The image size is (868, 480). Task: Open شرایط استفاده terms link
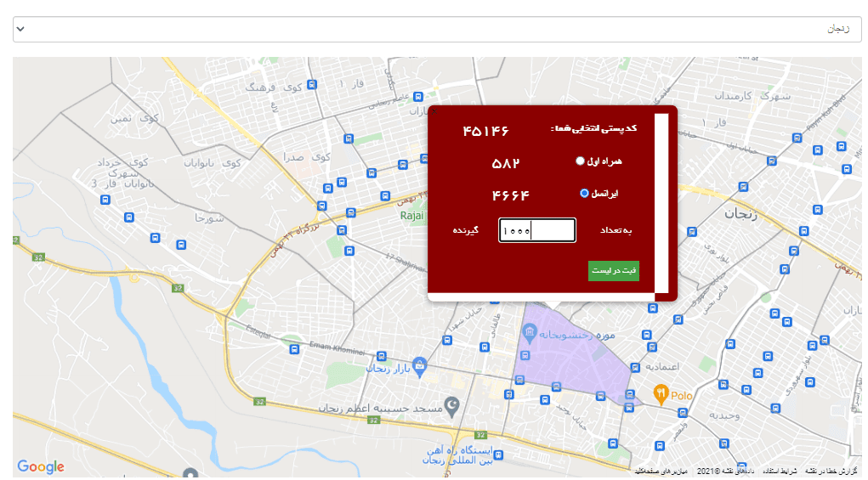(x=780, y=472)
